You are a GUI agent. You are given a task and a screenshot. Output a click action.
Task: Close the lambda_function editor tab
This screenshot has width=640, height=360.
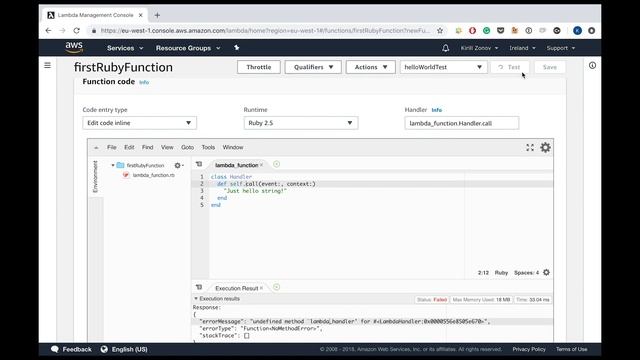262,165
